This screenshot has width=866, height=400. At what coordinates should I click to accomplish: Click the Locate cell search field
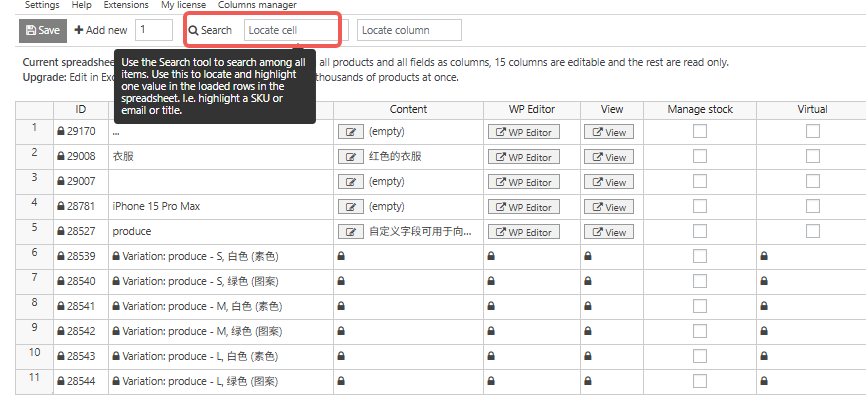tap(291, 30)
